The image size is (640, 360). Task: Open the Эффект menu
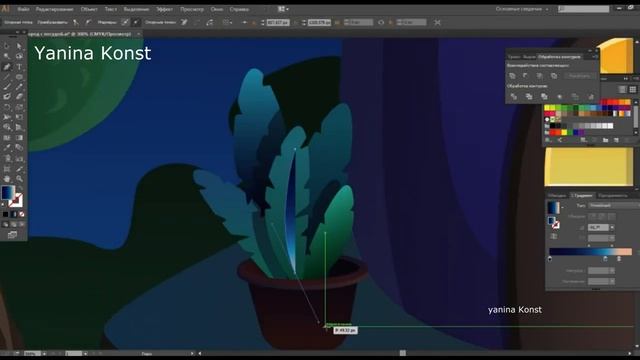tap(164, 9)
